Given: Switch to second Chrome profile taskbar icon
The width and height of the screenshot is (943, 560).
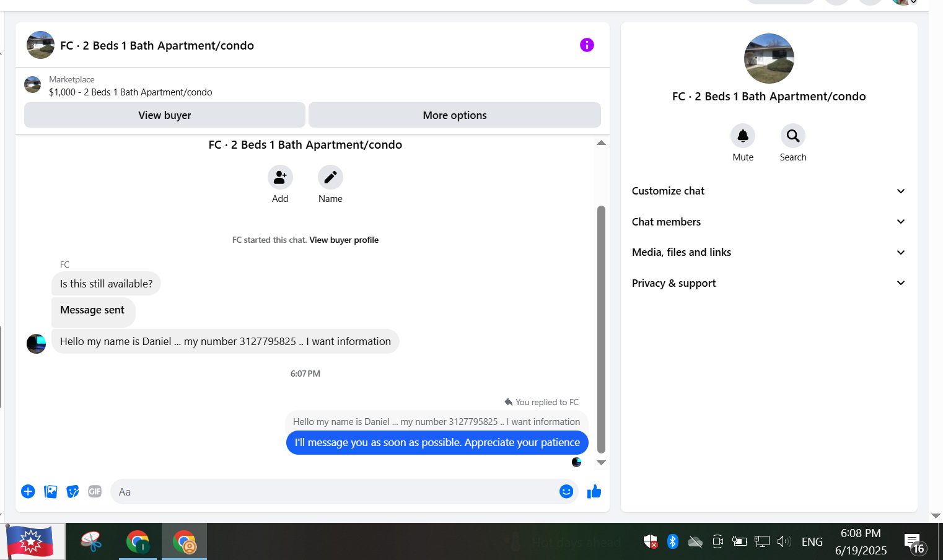Looking at the screenshot, I should pos(185,542).
